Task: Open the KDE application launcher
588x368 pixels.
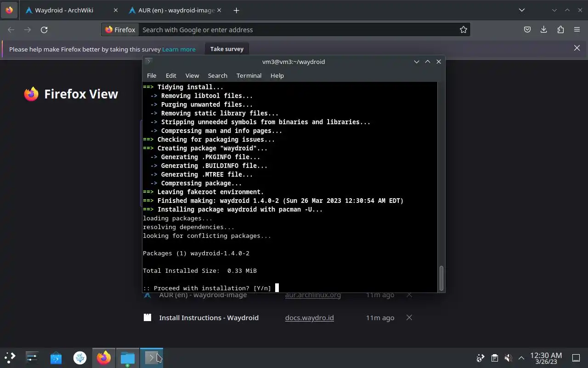Action: (x=10, y=357)
